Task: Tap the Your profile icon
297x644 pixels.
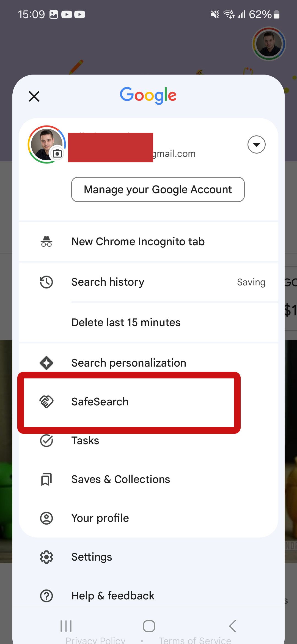Action: [46, 518]
